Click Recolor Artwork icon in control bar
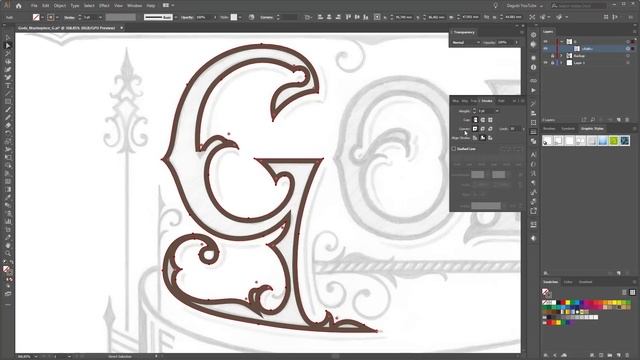 click(x=251, y=17)
